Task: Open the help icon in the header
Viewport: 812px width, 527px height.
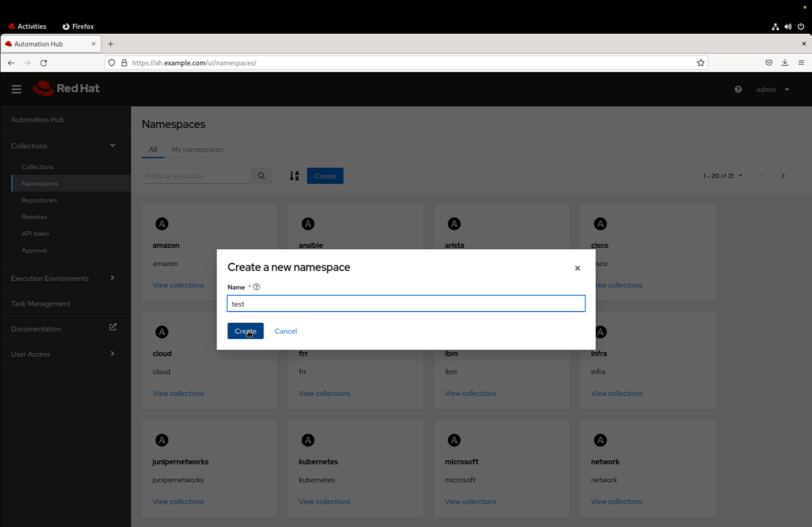Action: click(x=738, y=89)
